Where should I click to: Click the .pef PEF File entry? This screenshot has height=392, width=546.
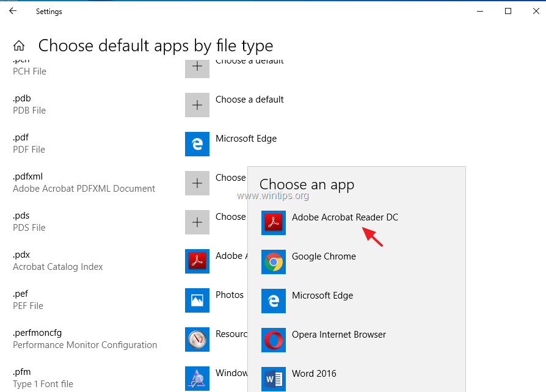pos(28,300)
